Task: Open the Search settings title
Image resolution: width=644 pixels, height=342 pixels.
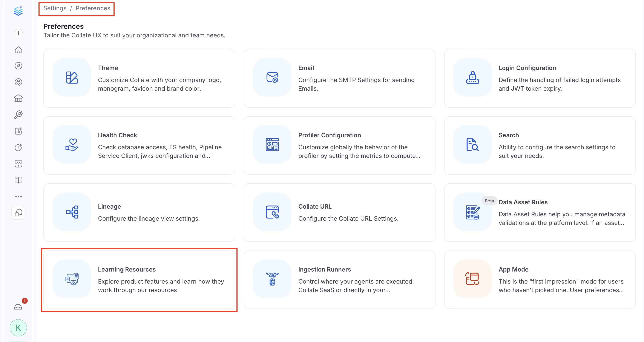Action: coord(509,135)
